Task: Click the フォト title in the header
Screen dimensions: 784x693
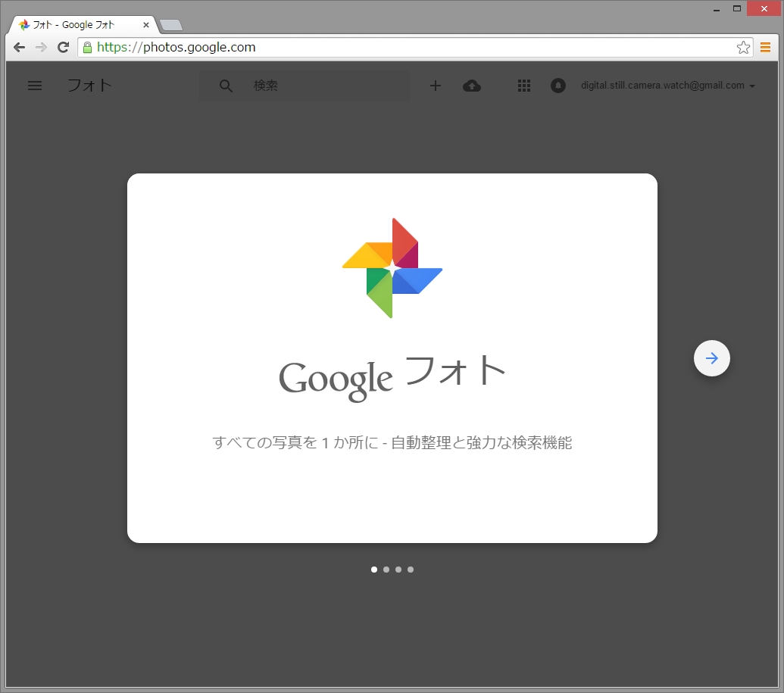Action: tap(89, 86)
